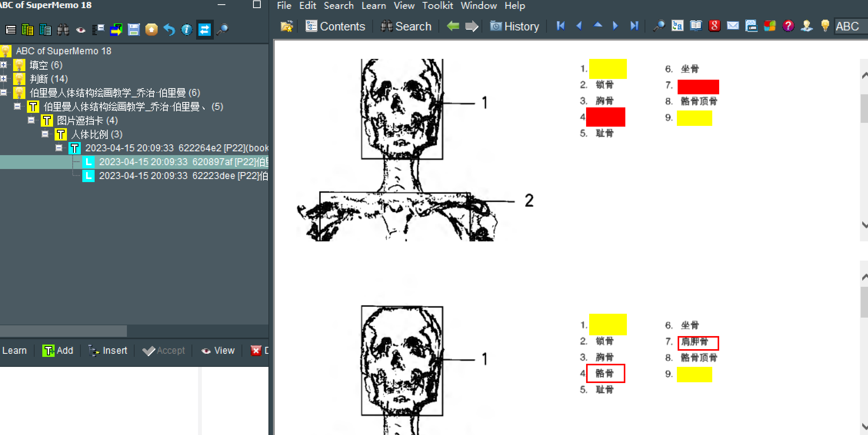The height and width of the screenshot is (435, 868).
Task: Open Toolkit menu from menu bar
Action: click(438, 6)
